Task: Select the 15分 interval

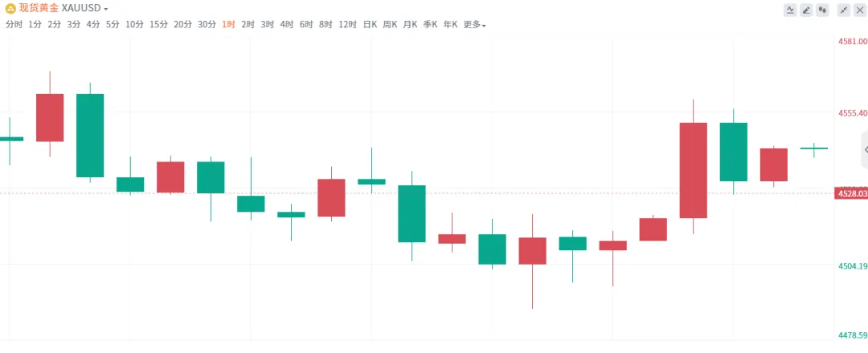Action: 158,24
